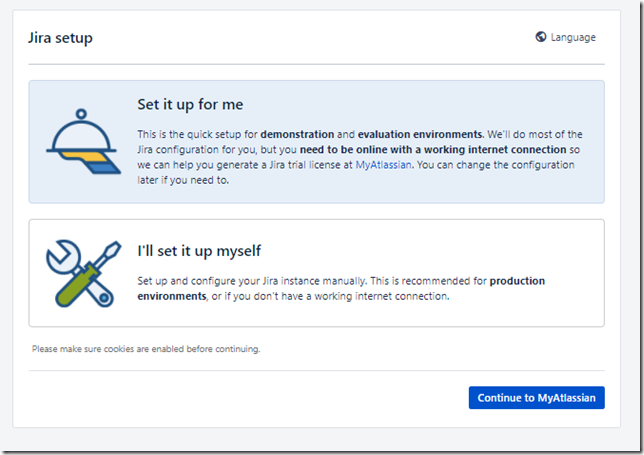
Task: Click "need to be online" bold text
Action: point(344,149)
